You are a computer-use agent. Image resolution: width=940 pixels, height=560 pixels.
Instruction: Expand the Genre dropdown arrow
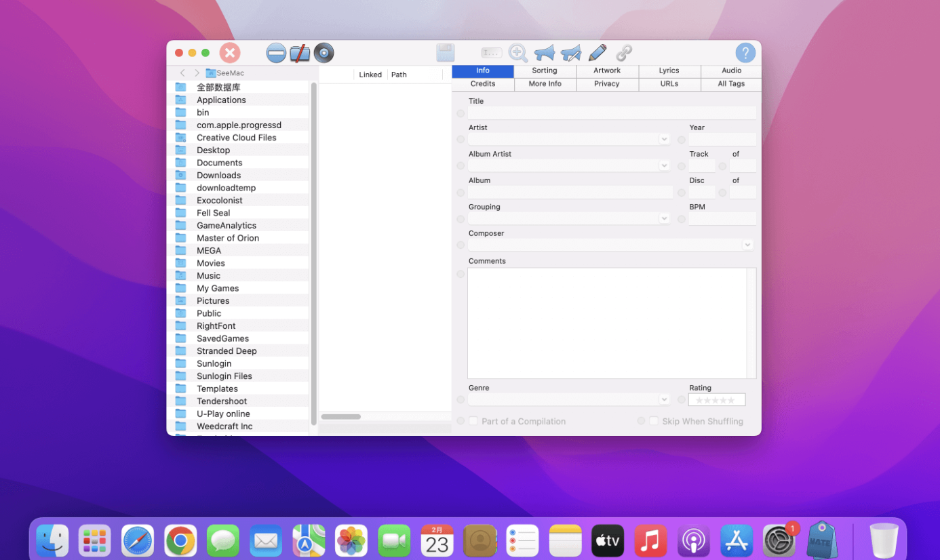point(664,400)
